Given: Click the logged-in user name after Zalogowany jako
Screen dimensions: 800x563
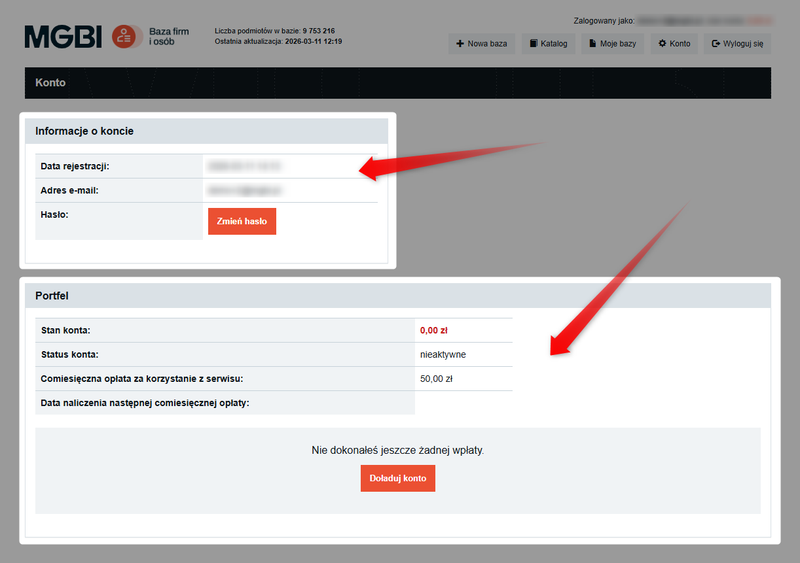Looking at the screenshot, I should pos(705,20).
